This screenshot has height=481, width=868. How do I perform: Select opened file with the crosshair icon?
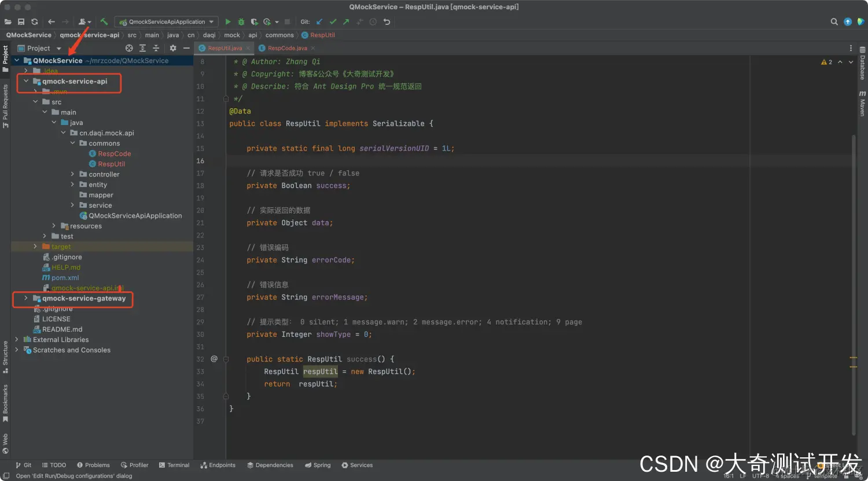[x=129, y=48]
